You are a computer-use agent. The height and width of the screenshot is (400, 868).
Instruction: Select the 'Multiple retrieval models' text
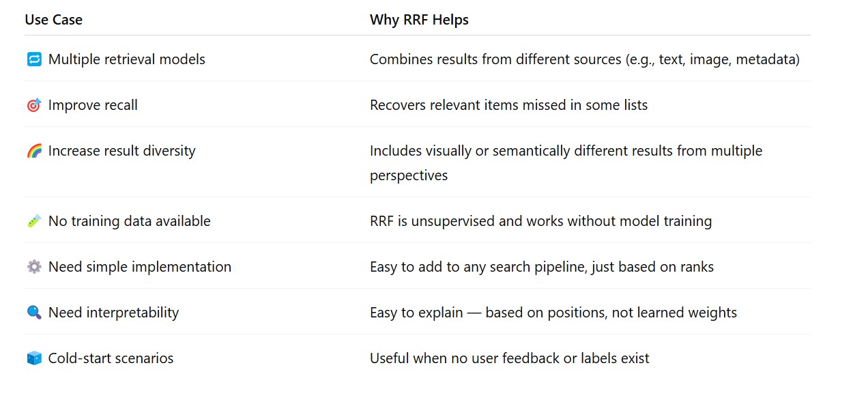pyautogui.click(x=126, y=59)
